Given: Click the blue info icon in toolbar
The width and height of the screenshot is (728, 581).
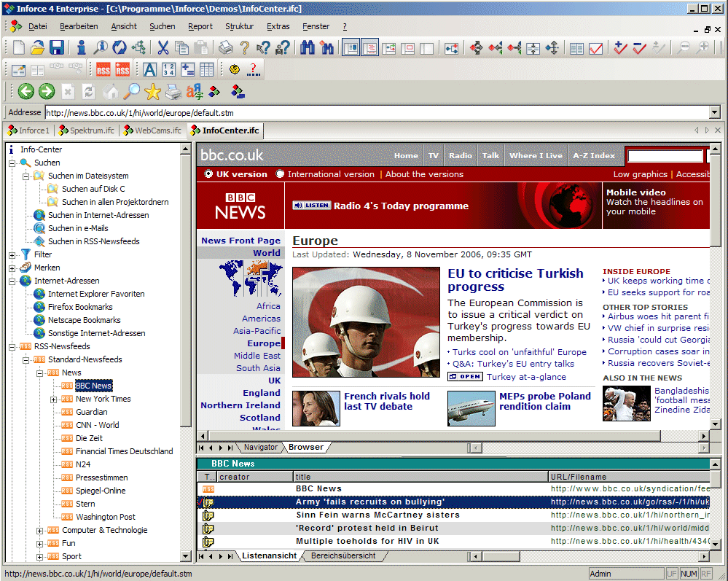Looking at the screenshot, I should pyautogui.click(x=81, y=47).
